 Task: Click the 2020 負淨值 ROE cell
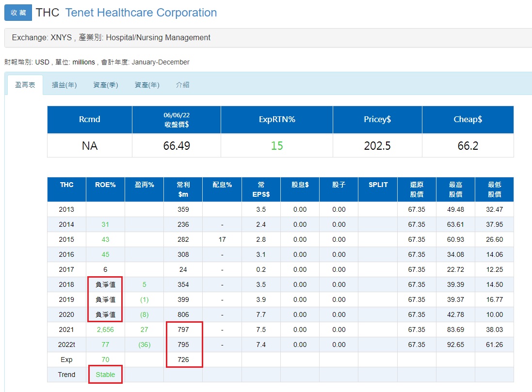click(106, 314)
